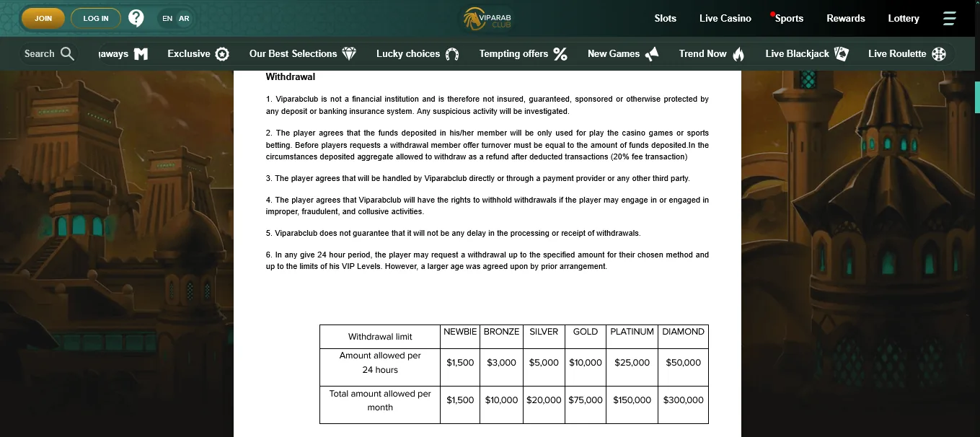Click the search magnifier icon
This screenshot has width=980, height=437.
coord(67,53)
